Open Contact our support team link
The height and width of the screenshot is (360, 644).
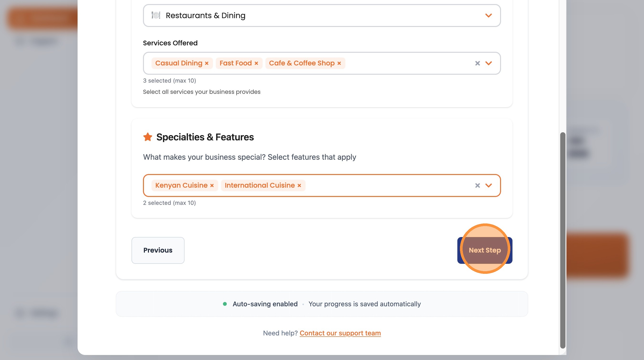pyautogui.click(x=340, y=333)
